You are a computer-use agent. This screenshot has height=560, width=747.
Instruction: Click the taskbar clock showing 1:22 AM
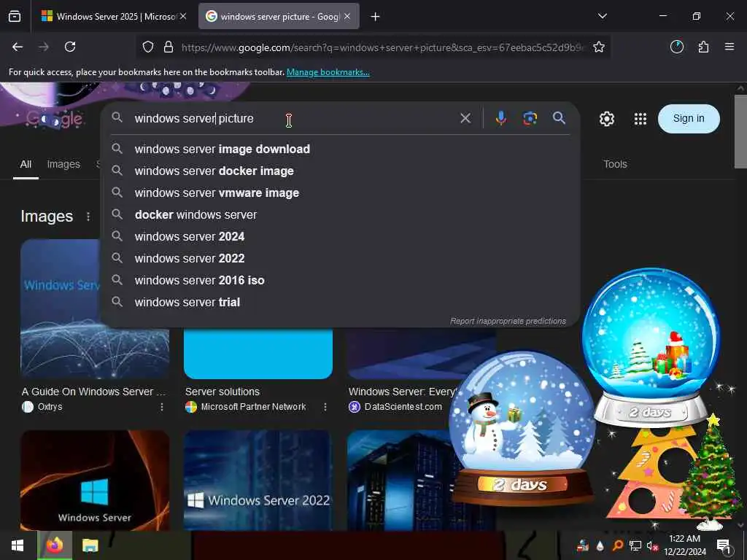point(684,545)
